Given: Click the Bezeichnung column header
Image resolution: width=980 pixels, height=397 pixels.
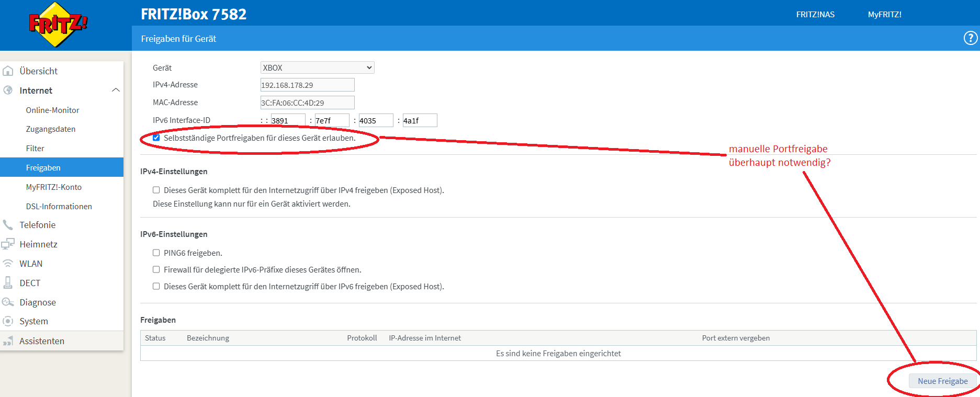Looking at the screenshot, I should point(208,338).
